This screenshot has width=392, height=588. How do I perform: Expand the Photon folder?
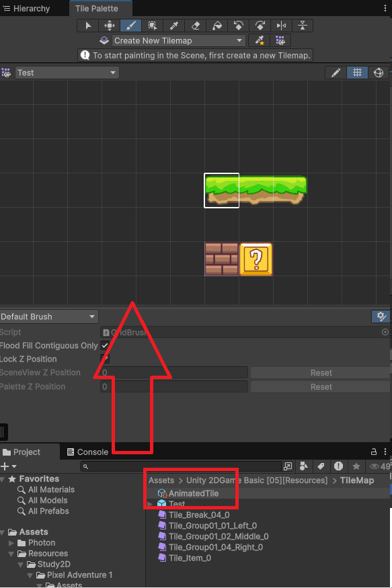pos(11,543)
